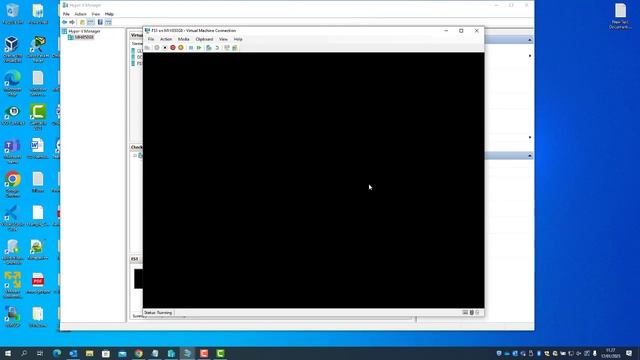Open the Help menu in Virtual Machine Connection
The width and height of the screenshot is (640, 360).
pyautogui.click(x=238, y=39)
